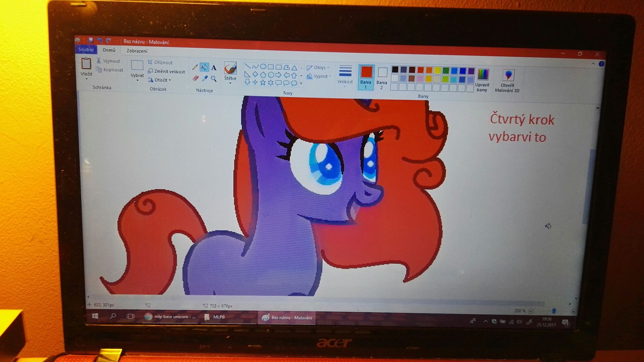Click Otevřít Malování 3D button
The width and height of the screenshot is (644, 362).
pyautogui.click(x=507, y=81)
